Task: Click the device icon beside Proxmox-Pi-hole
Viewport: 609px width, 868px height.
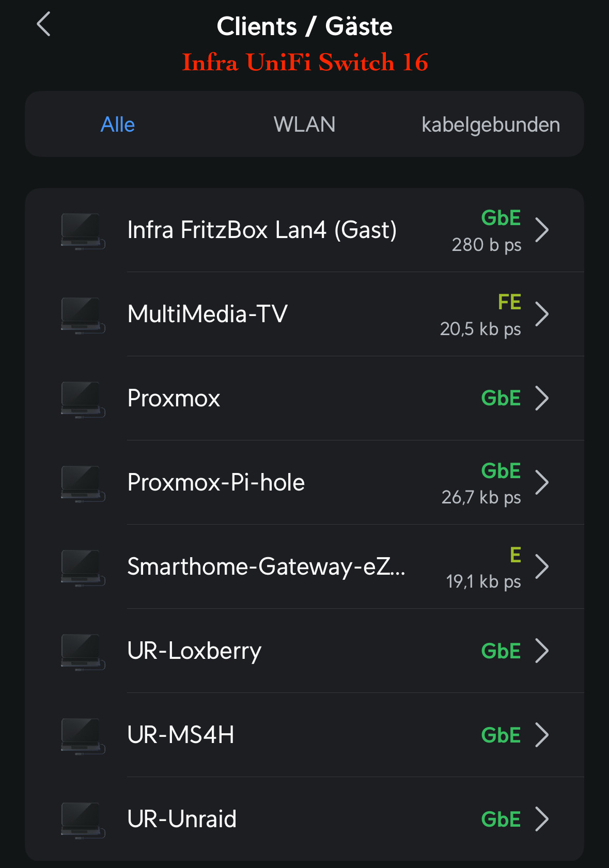Action: [x=83, y=483]
